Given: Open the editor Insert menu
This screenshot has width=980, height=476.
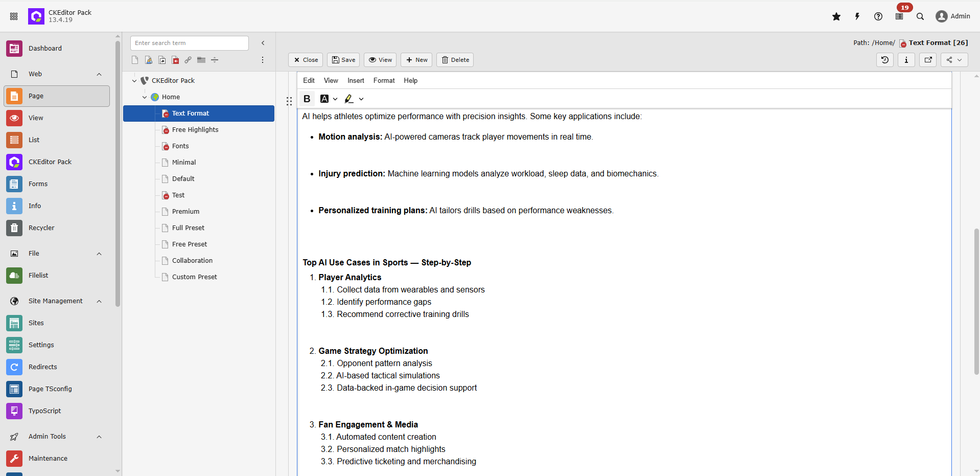Looking at the screenshot, I should coord(356,80).
